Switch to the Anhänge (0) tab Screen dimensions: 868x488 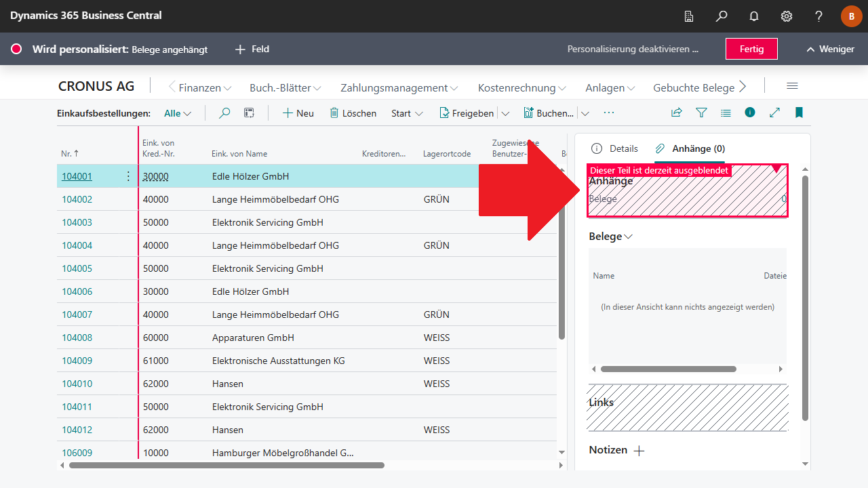[x=690, y=148]
